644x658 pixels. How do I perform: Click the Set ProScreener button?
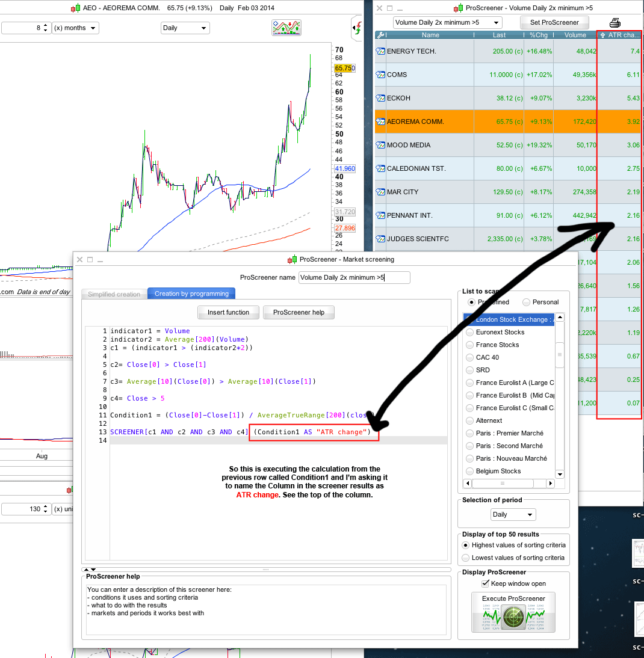[x=554, y=23]
